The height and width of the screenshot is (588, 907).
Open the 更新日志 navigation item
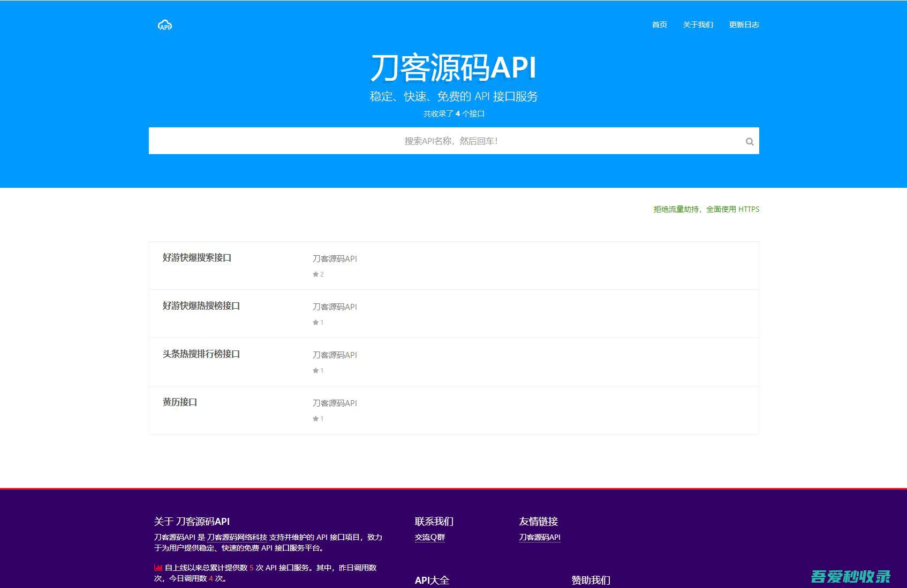[744, 25]
